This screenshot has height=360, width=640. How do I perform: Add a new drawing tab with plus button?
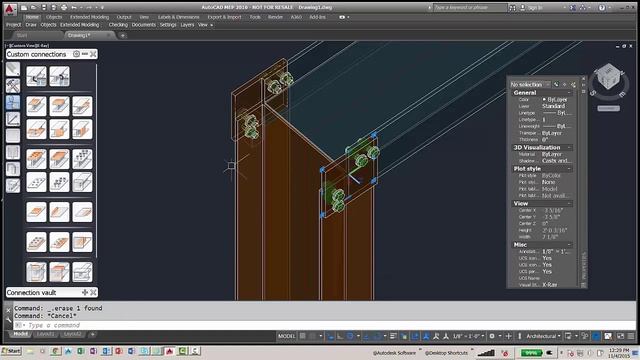point(122,36)
